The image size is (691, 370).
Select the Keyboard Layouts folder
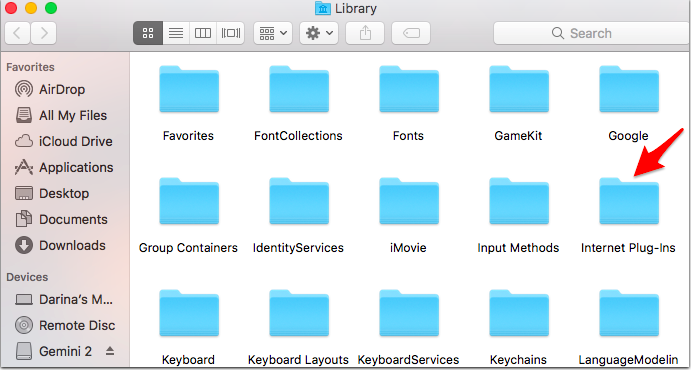pyautogui.click(x=299, y=313)
